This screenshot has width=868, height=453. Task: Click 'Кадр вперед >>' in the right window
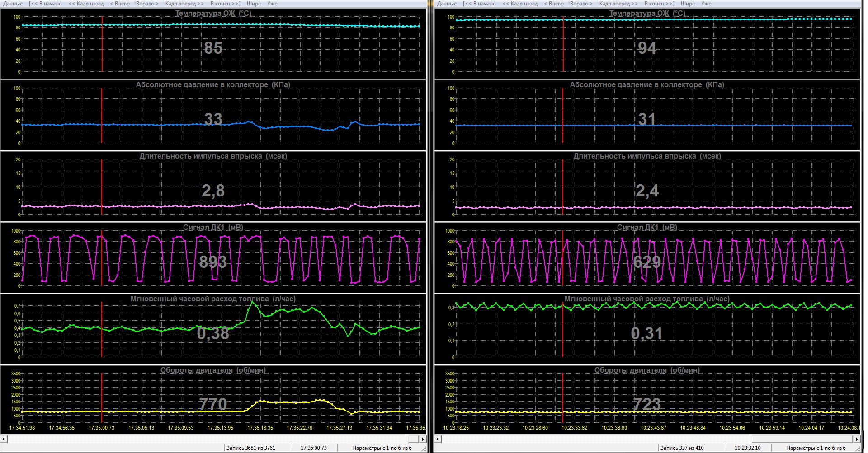point(618,4)
